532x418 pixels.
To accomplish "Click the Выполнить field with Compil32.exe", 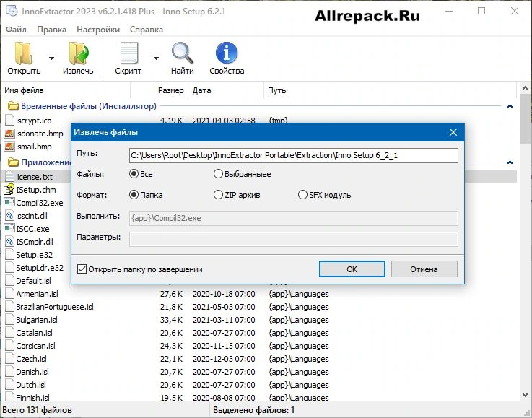I will pyautogui.click(x=294, y=218).
